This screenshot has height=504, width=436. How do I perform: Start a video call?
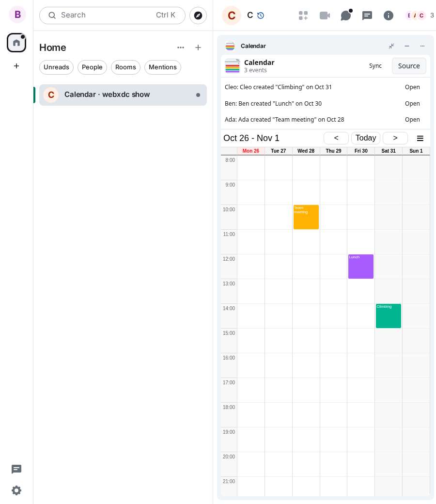tap(325, 16)
